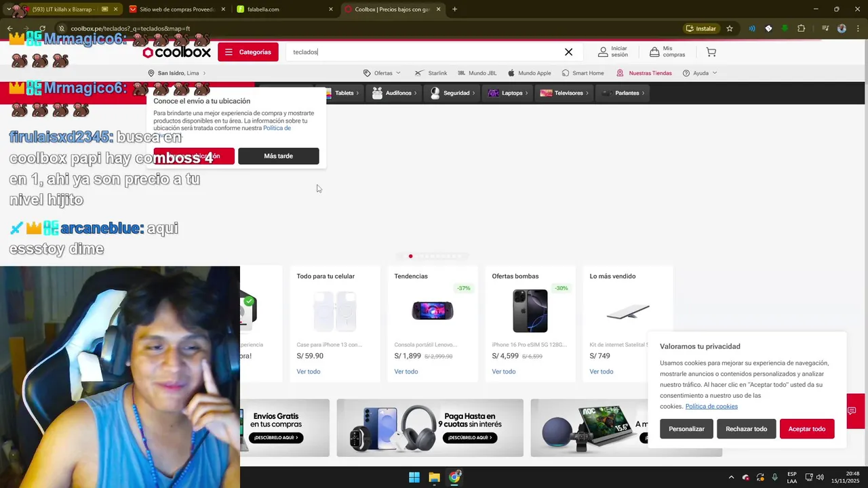Expand the Audífonos category chip
The image size is (868, 488).
point(393,93)
